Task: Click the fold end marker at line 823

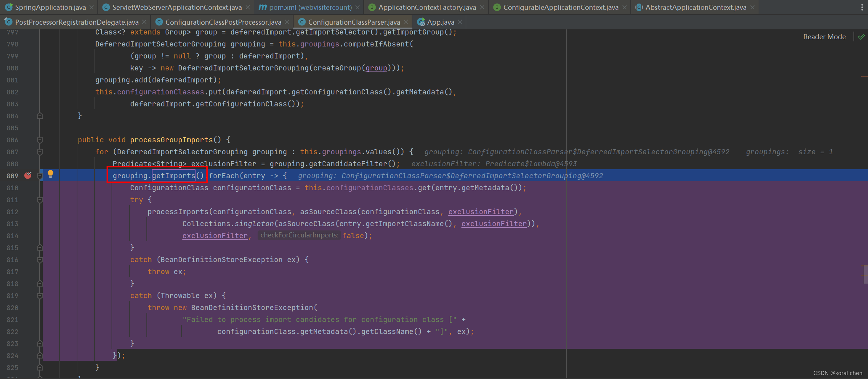Action: (x=40, y=344)
